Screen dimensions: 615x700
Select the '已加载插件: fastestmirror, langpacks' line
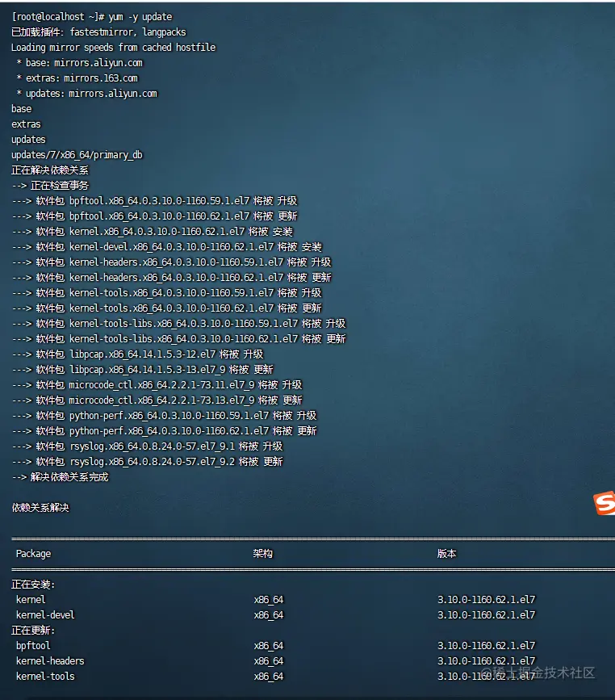98,32
